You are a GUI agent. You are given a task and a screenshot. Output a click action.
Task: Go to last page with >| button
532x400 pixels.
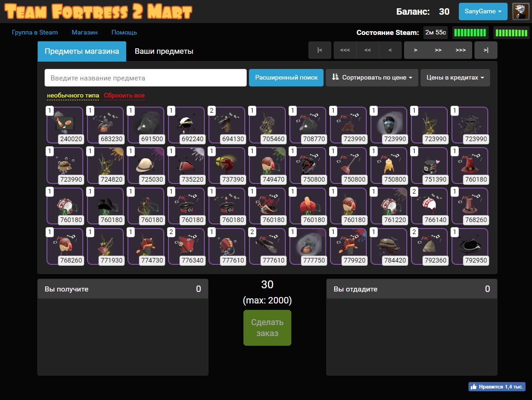[486, 50]
